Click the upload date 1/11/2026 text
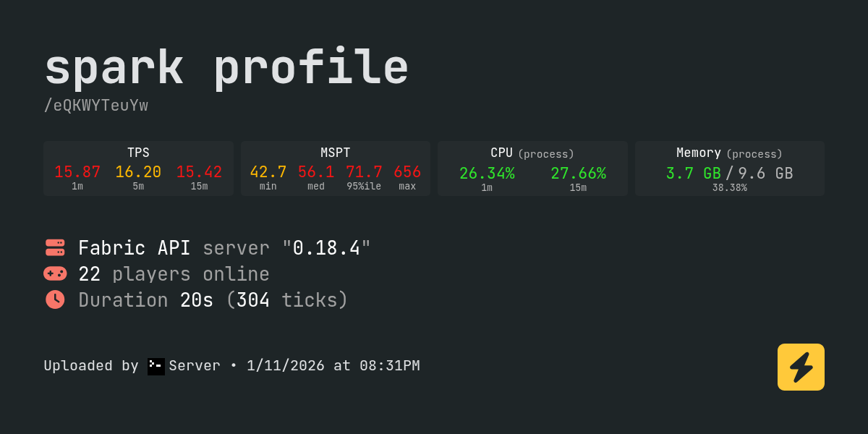 [x=285, y=366]
